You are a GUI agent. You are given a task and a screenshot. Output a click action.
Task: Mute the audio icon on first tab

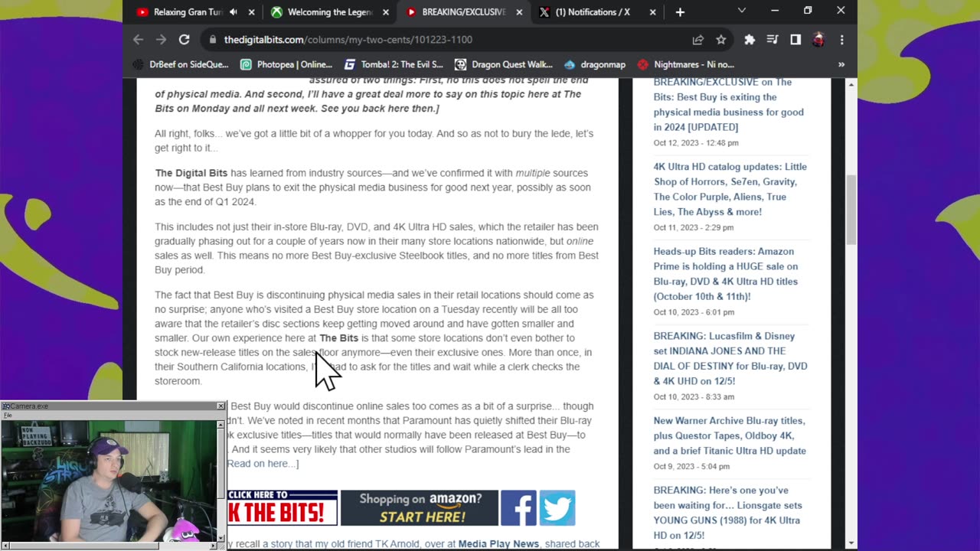click(233, 12)
